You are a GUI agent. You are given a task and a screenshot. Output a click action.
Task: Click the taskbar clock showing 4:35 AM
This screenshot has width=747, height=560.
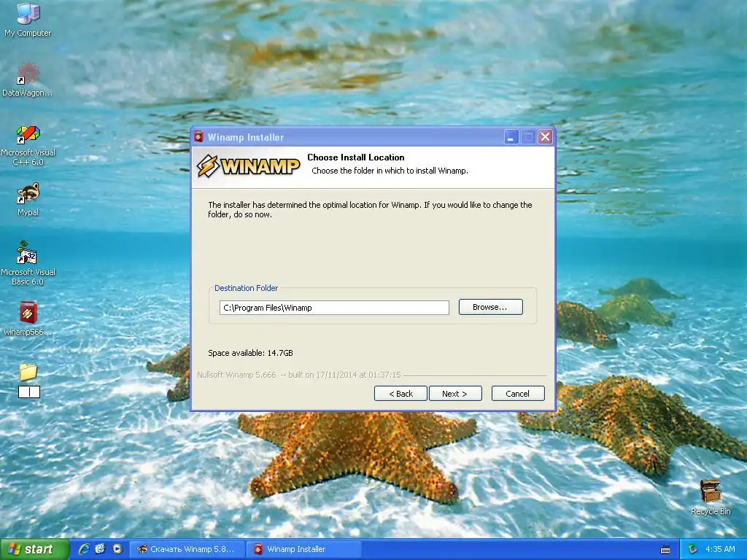[x=720, y=550]
